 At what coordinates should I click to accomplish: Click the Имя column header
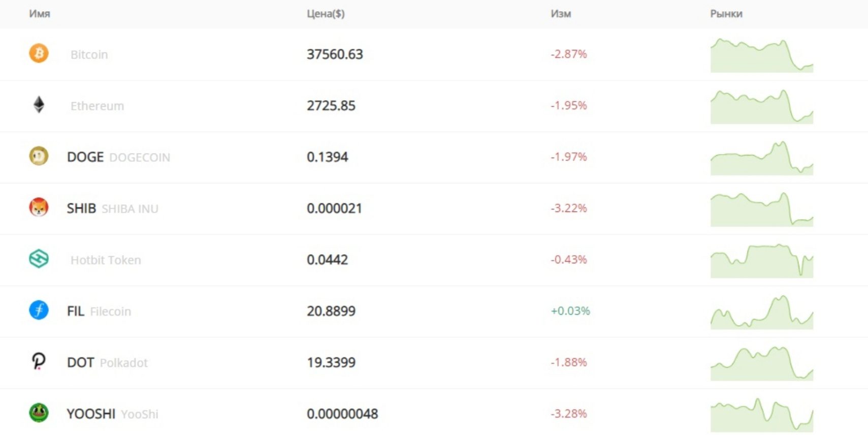(40, 14)
